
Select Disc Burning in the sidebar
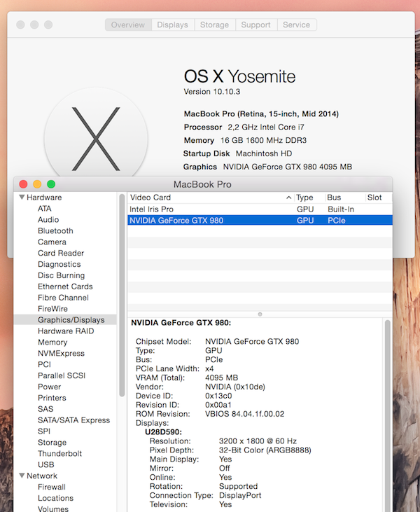(x=61, y=275)
